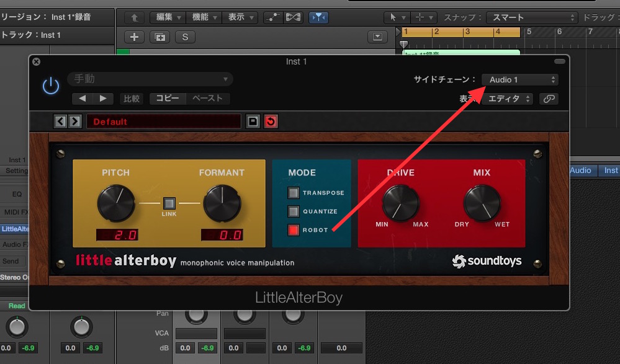Open the track header dropdown arrow button
The height and width of the screenshot is (364, 620).
377,37
